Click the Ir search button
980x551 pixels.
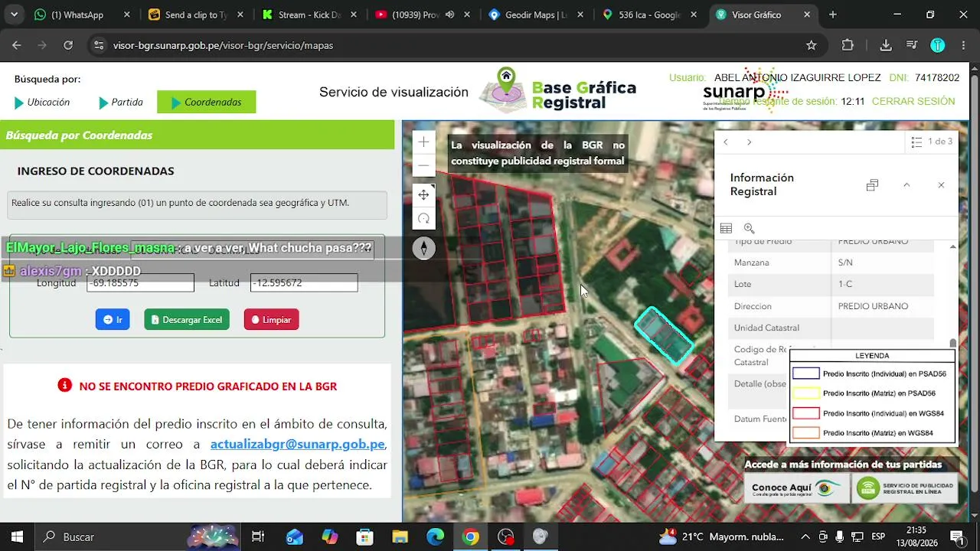click(x=113, y=320)
